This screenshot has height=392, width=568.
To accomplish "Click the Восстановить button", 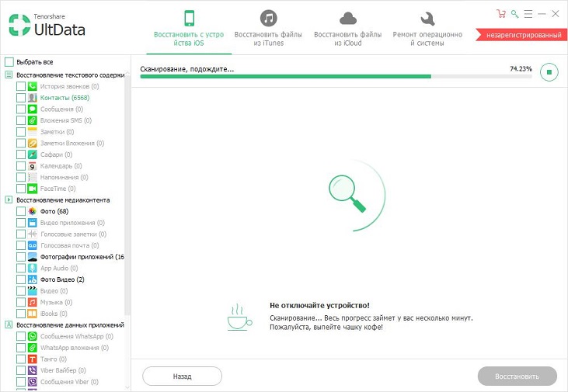I will 517,376.
